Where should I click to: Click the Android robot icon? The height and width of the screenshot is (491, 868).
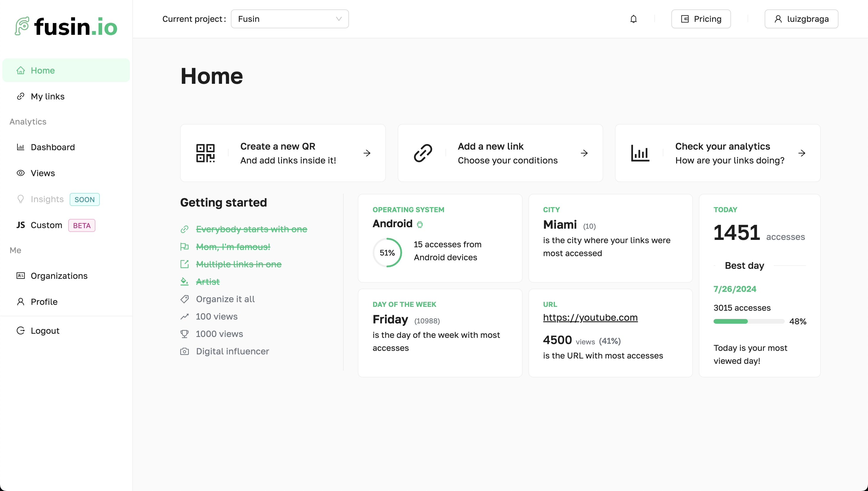420,224
